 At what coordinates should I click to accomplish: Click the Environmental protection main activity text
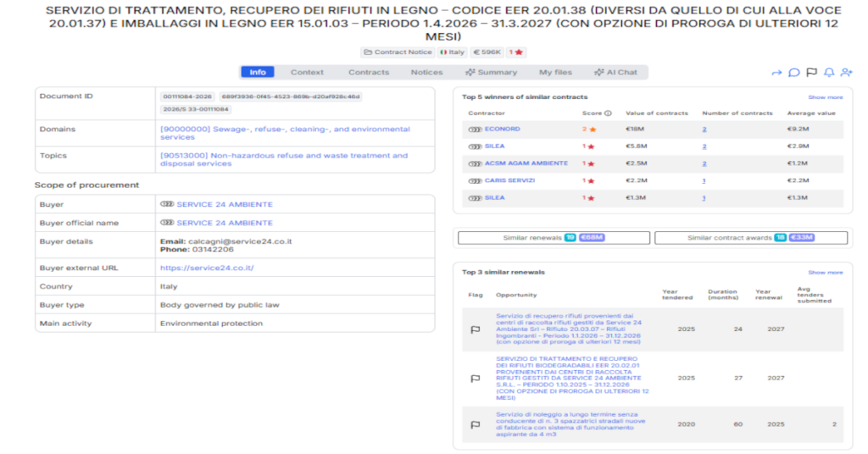click(x=211, y=324)
